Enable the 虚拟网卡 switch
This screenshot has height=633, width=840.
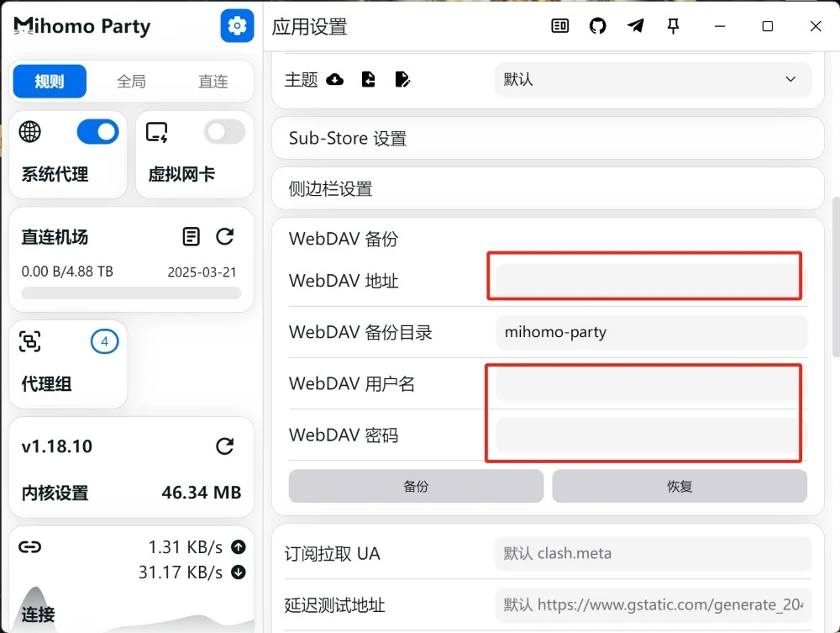pyautogui.click(x=225, y=132)
